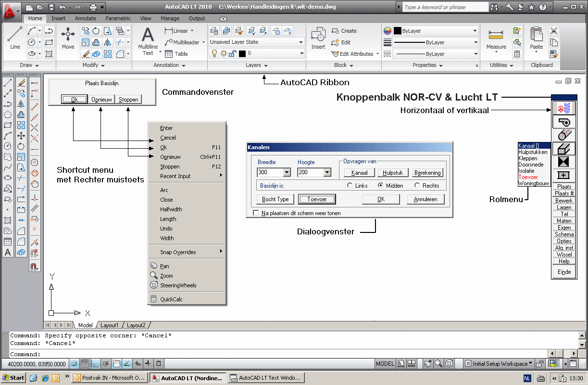Viewport: 588px width, 385px height.
Task: Select the Midden radio button
Action: [381, 185]
